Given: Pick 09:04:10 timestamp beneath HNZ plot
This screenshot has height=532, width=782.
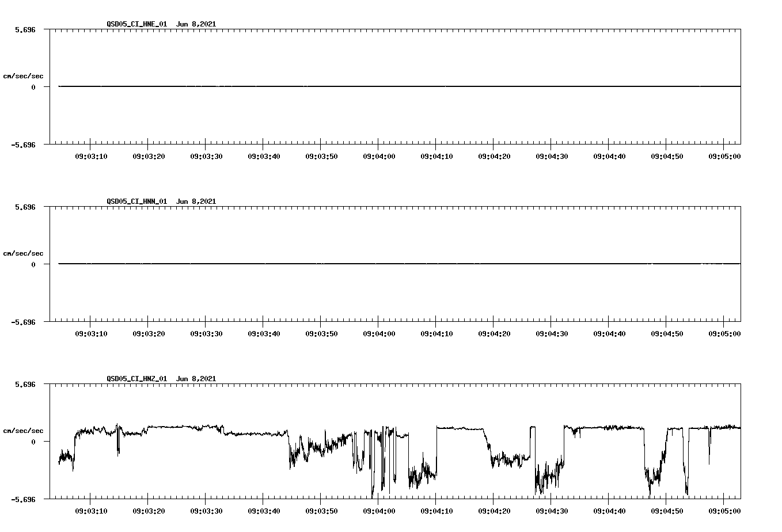Looking at the screenshot, I should pyautogui.click(x=436, y=511).
